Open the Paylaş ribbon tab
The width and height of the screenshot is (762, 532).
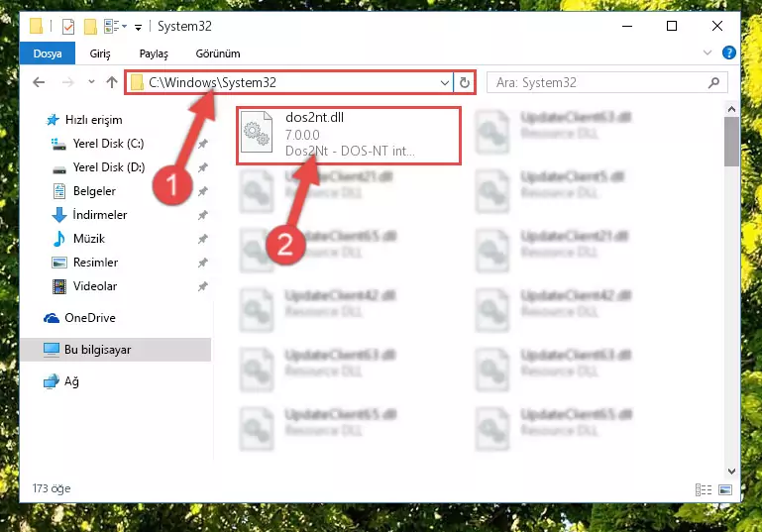(x=154, y=53)
